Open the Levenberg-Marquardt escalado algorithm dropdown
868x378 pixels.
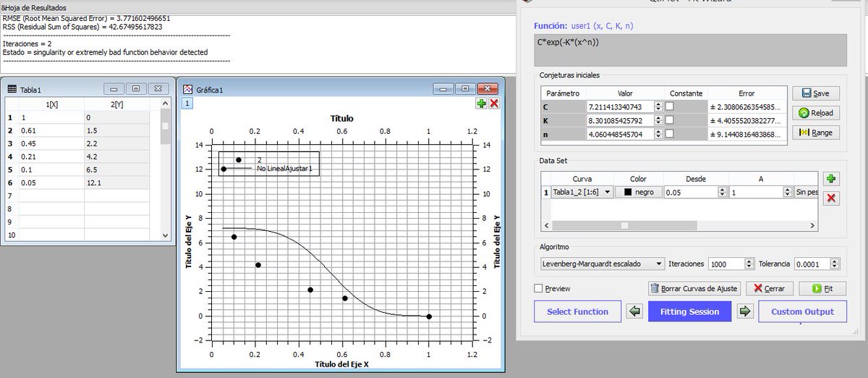click(602, 264)
